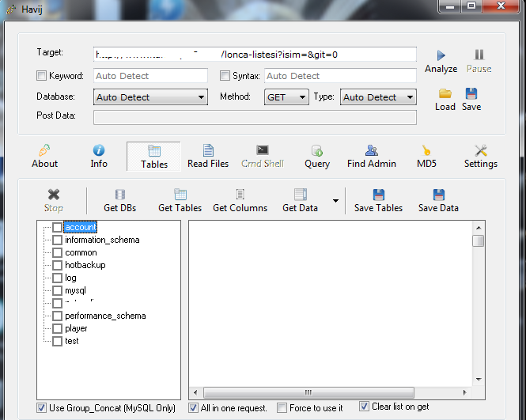Screen dimensions: 526x420
Task: Toggle Clear list on get checkbox
Action: coord(365,407)
